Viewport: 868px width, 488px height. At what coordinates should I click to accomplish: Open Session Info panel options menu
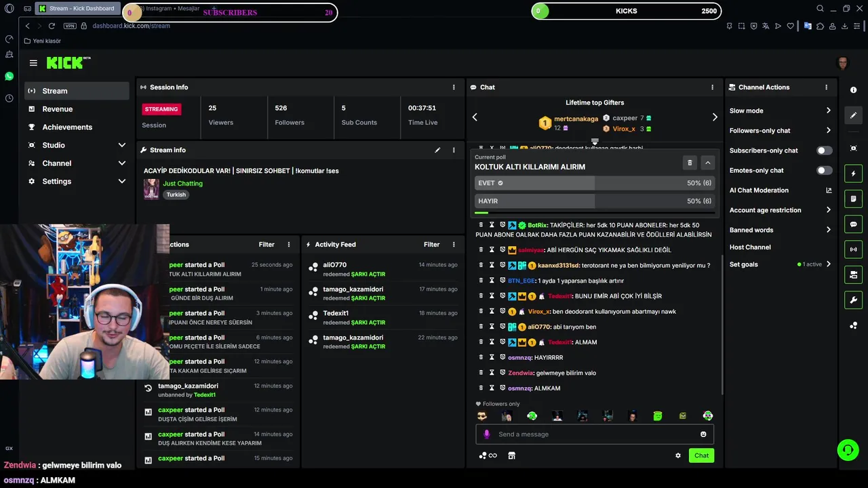pos(454,87)
